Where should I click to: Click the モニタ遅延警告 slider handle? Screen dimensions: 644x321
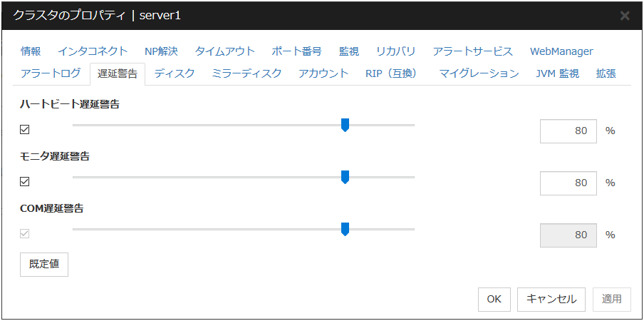coord(345,177)
